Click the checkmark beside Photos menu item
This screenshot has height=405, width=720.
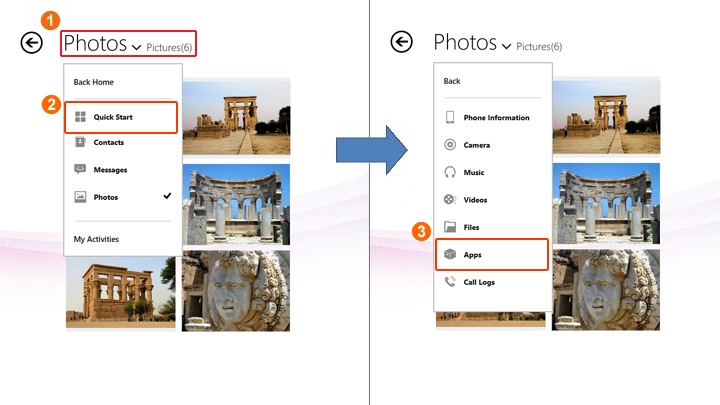[167, 197]
